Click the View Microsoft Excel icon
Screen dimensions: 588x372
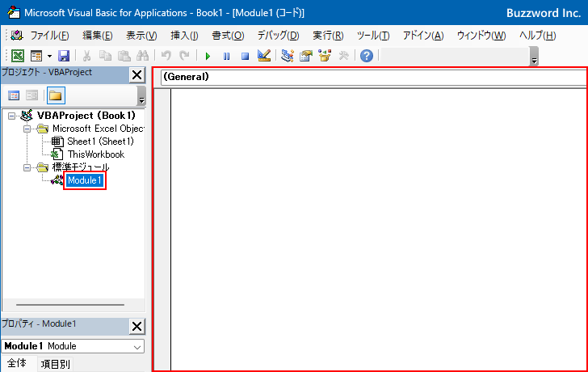17,56
